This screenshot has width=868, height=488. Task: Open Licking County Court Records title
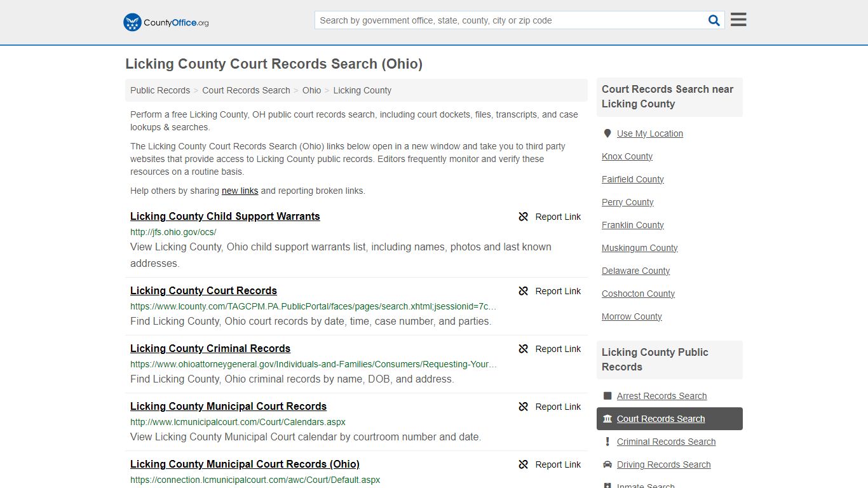[x=203, y=290]
